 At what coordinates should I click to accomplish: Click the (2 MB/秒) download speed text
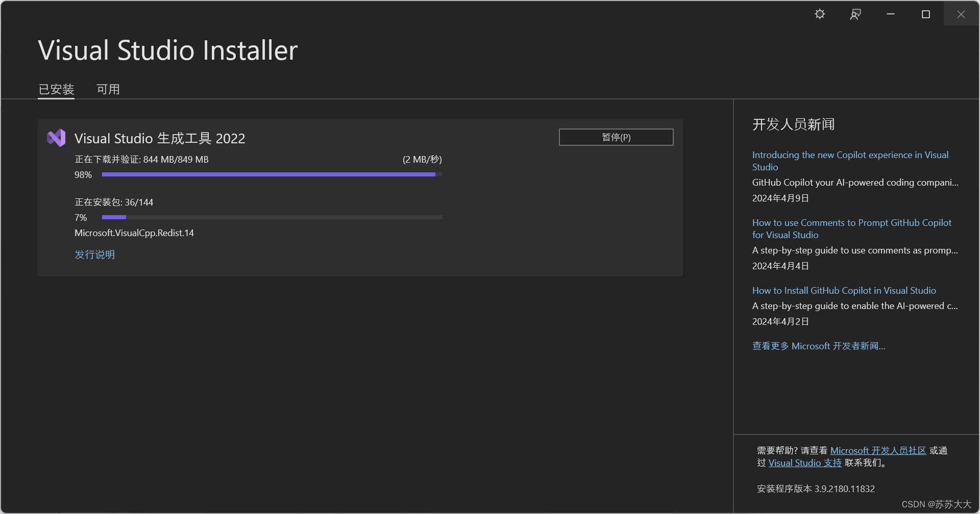click(422, 159)
